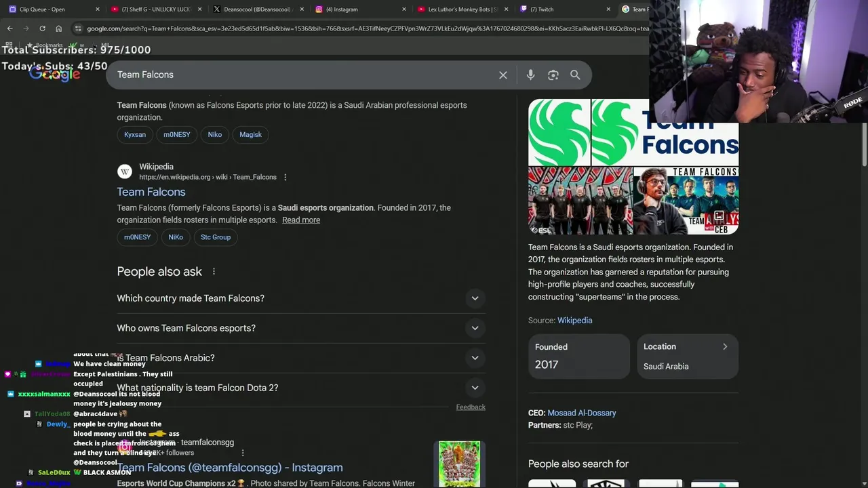Screen dimensions: 868x488
Task: Select the Kyxsan chip
Action: 135,134
